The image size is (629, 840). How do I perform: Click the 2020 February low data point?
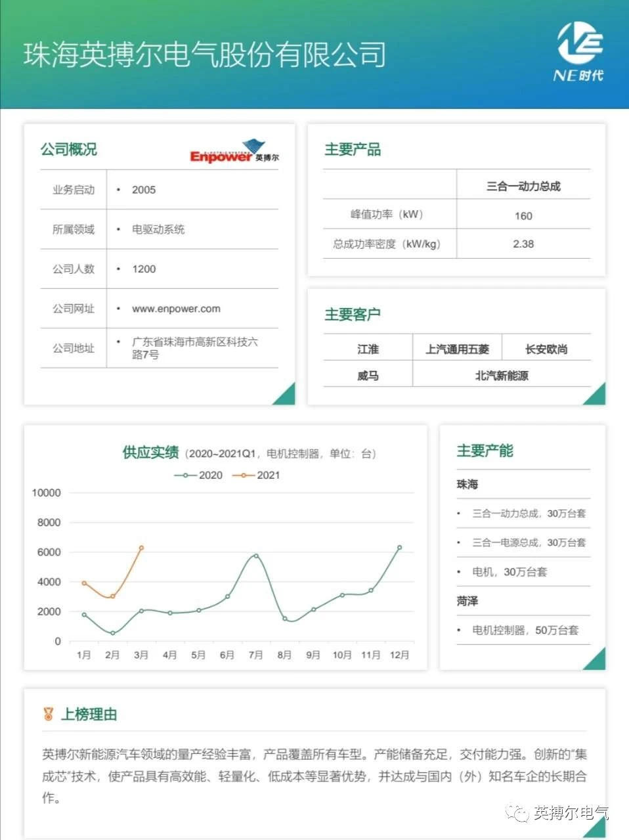pos(113,633)
